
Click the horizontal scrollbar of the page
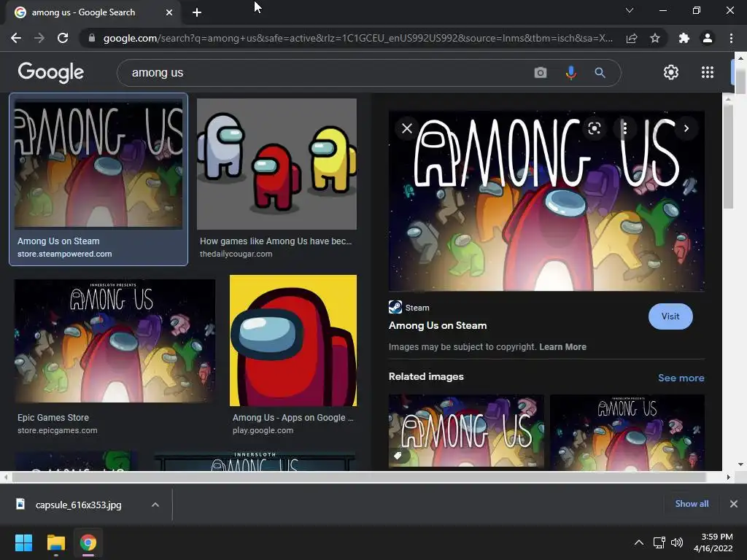click(x=359, y=477)
